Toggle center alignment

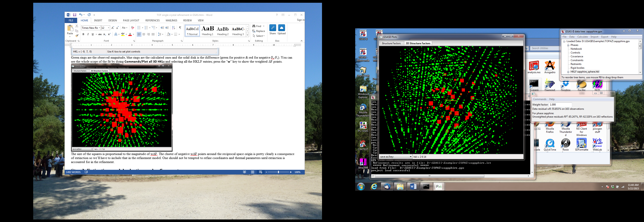click(x=144, y=34)
